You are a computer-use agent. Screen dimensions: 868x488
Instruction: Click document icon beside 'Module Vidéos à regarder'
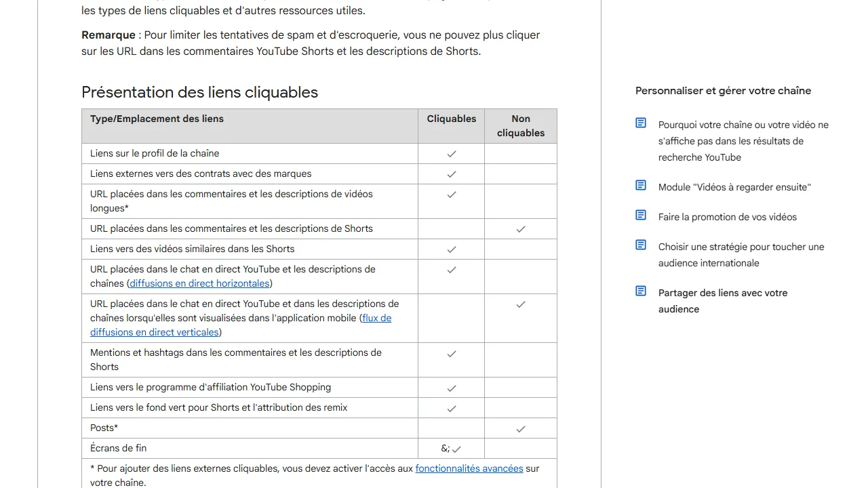pyautogui.click(x=641, y=185)
